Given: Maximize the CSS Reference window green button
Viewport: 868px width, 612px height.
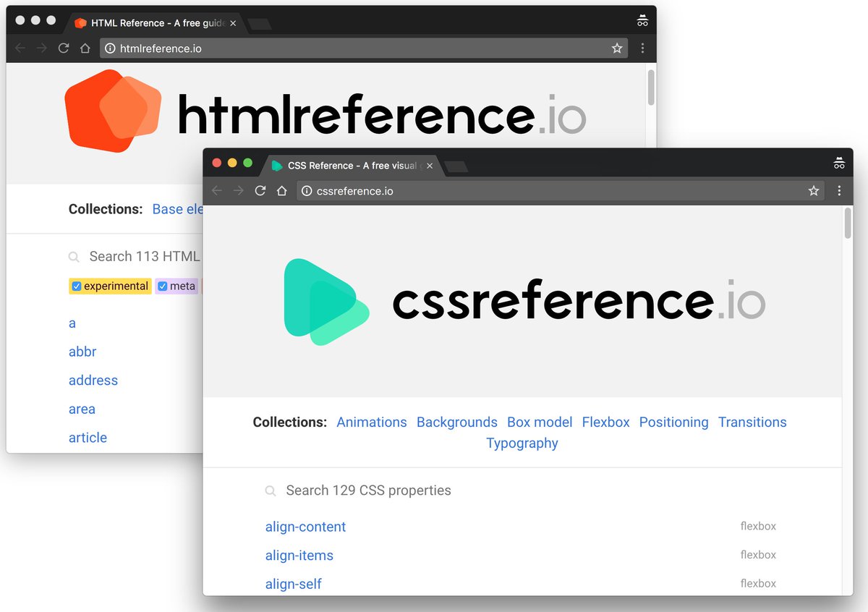Looking at the screenshot, I should [x=247, y=163].
